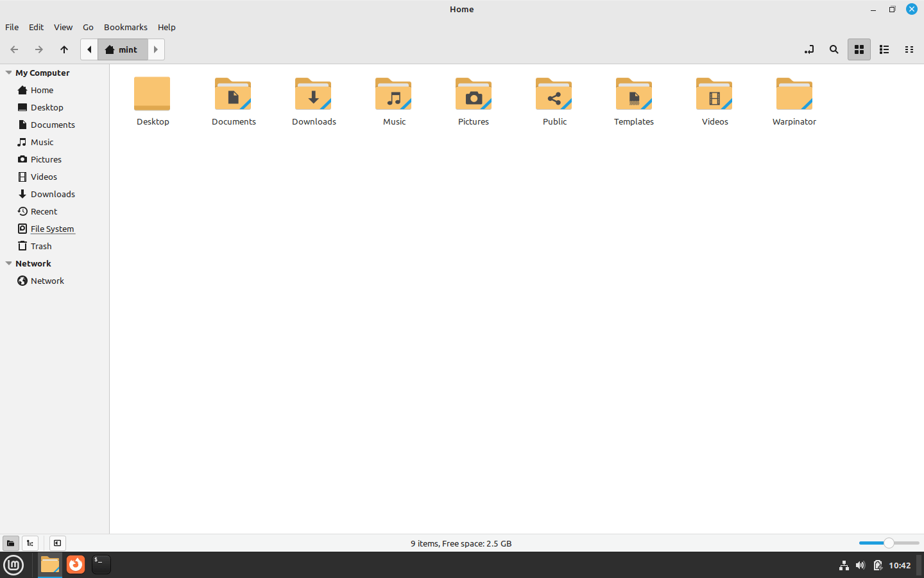
Task: Toggle location entry path icon
Action: 809,49
